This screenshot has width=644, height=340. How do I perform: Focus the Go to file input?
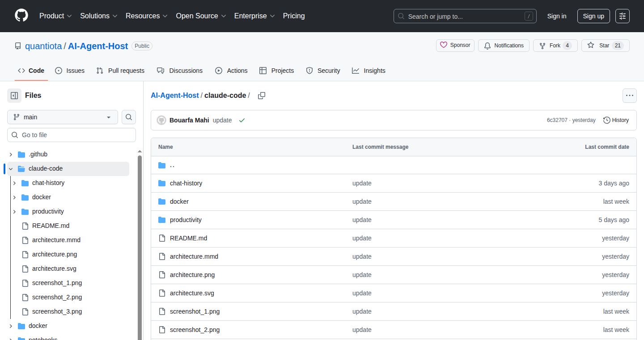72,135
